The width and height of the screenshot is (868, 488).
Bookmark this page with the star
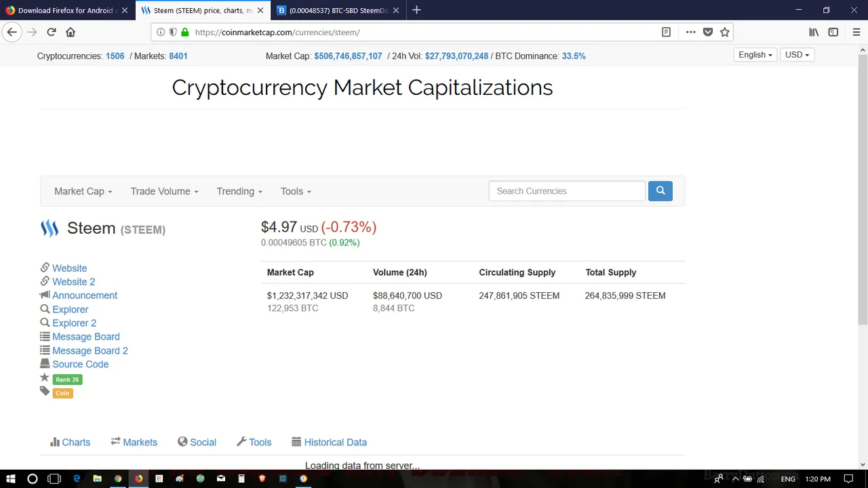click(x=725, y=32)
